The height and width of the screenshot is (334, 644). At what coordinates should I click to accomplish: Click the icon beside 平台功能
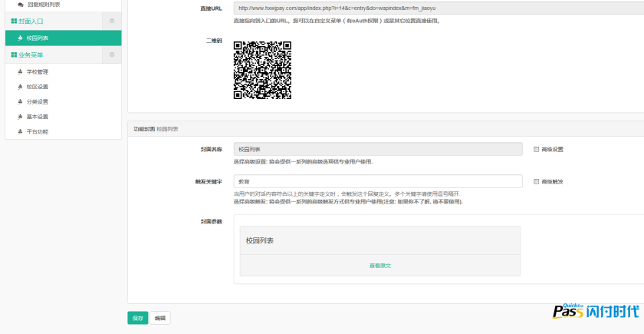click(x=20, y=132)
